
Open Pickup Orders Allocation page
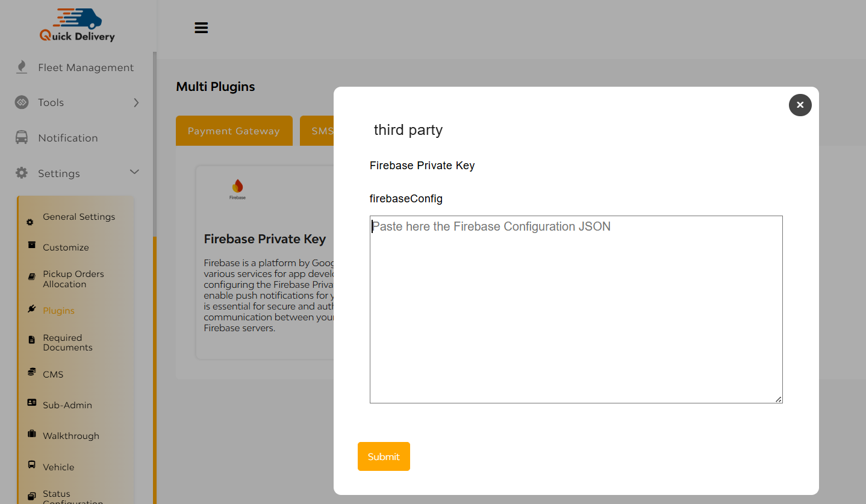[x=73, y=279]
